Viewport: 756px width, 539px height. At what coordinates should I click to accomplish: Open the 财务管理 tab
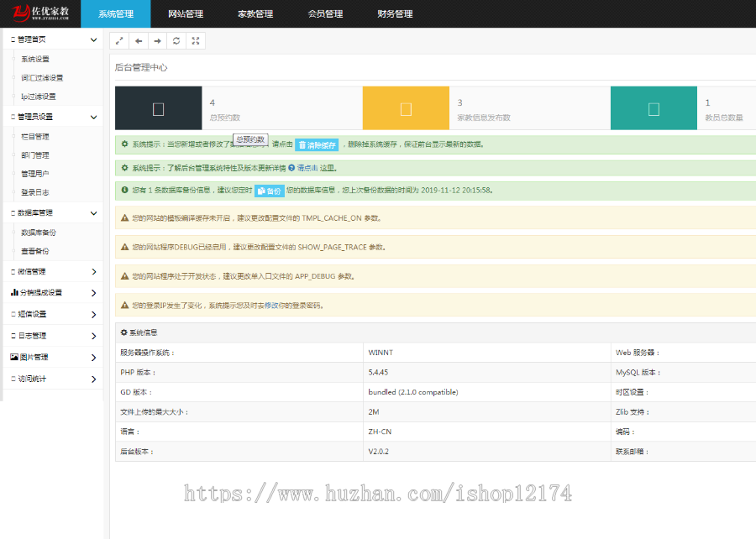click(x=395, y=14)
